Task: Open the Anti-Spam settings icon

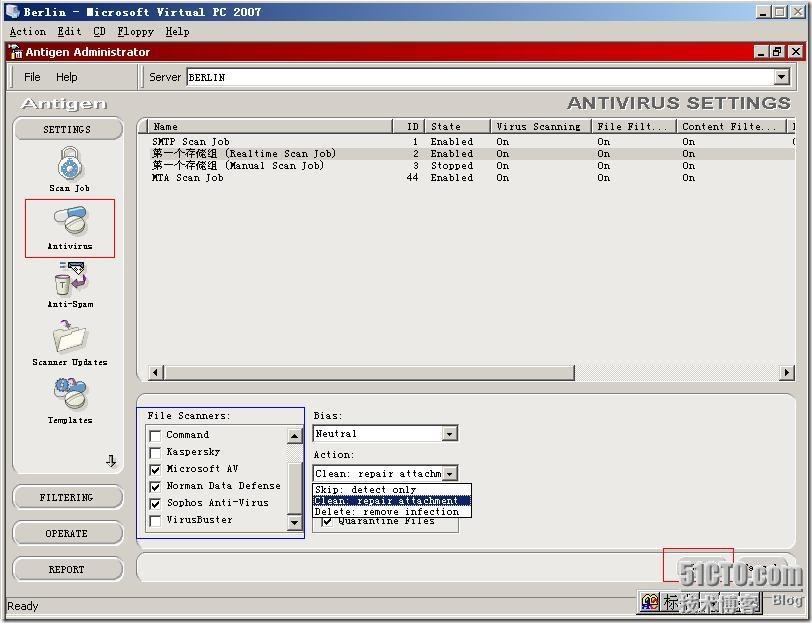Action: (70, 279)
